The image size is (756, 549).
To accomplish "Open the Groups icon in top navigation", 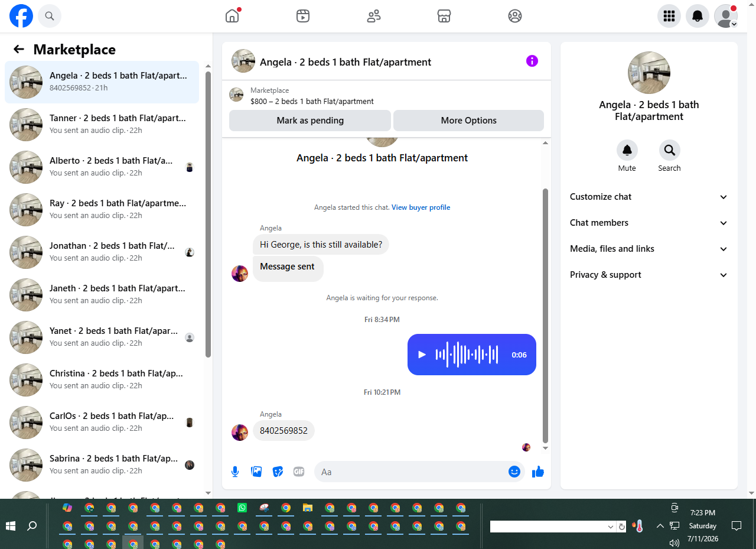I will pyautogui.click(x=515, y=16).
